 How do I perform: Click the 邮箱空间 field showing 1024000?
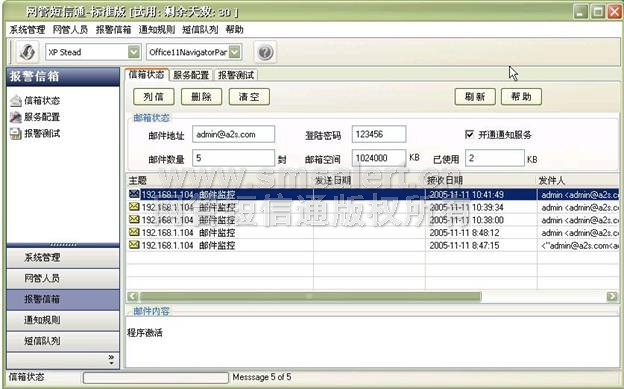379,158
